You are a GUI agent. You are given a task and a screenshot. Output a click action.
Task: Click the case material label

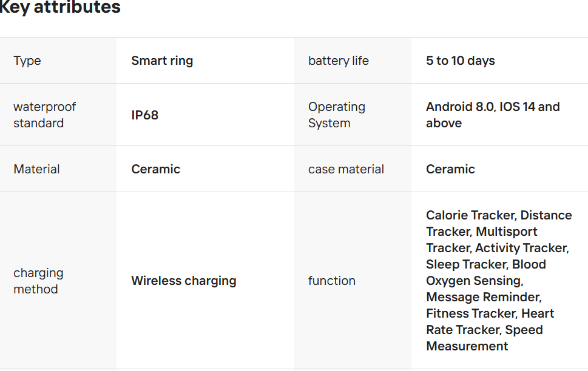[346, 169]
